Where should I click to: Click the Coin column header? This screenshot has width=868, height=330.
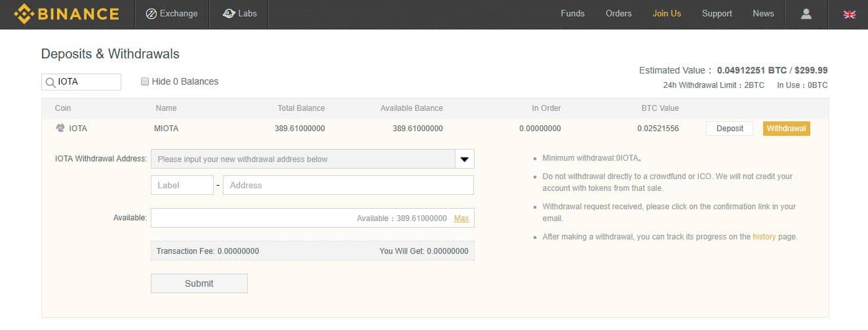[x=63, y=108]
